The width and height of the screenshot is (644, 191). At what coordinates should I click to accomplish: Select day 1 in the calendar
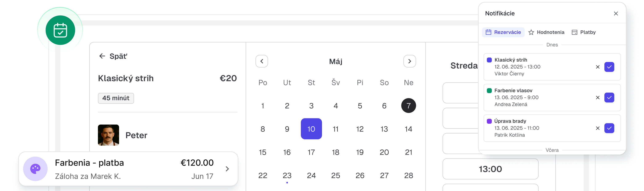coord(262,106)
